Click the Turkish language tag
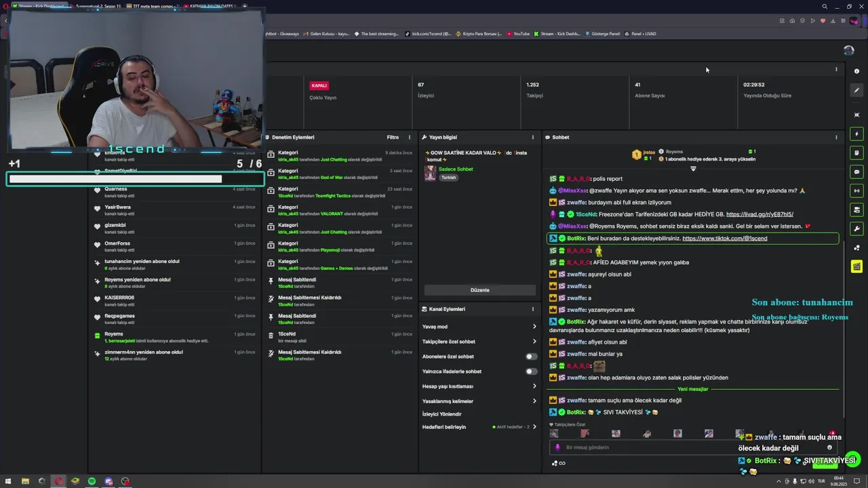 (449, 178)
